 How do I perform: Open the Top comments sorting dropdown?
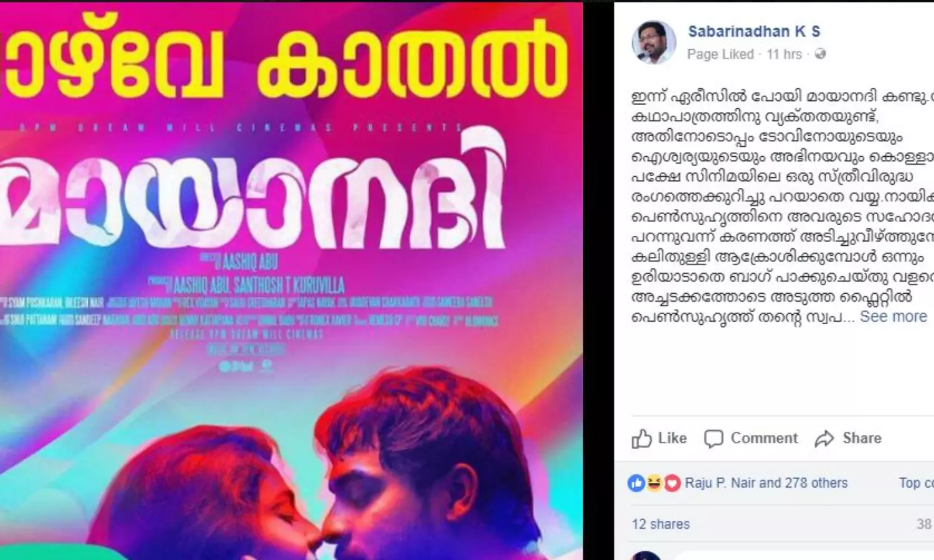(916, 483)
